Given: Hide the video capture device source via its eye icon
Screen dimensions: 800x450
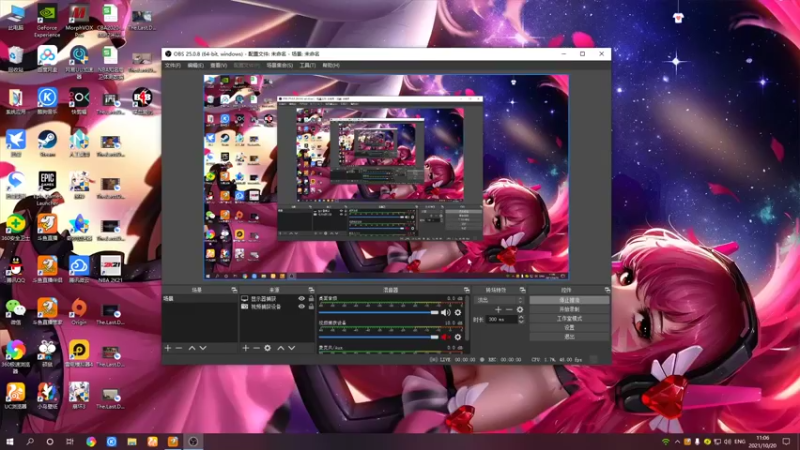Looking at the screenshot, I should pos(302,307).
